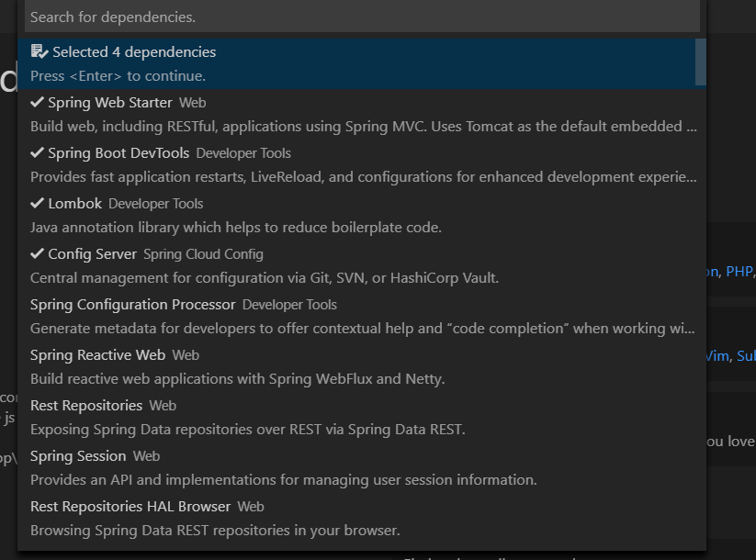Click the Vim link in the background page
The width and height of the screenshot is (756, 560).
pos(717,356)
